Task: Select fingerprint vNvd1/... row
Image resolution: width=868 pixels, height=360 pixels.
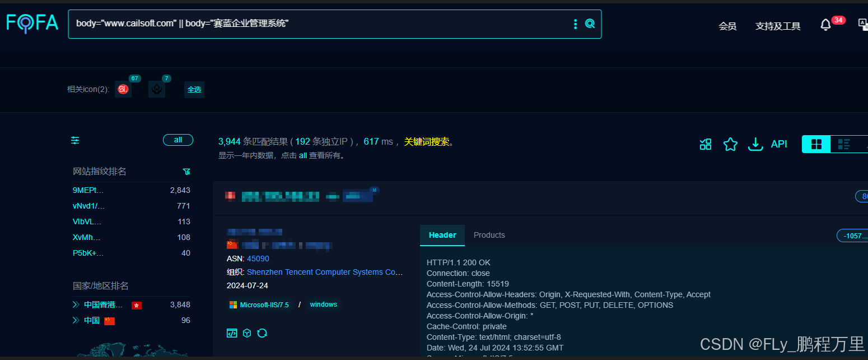Action: pos(132,206)
